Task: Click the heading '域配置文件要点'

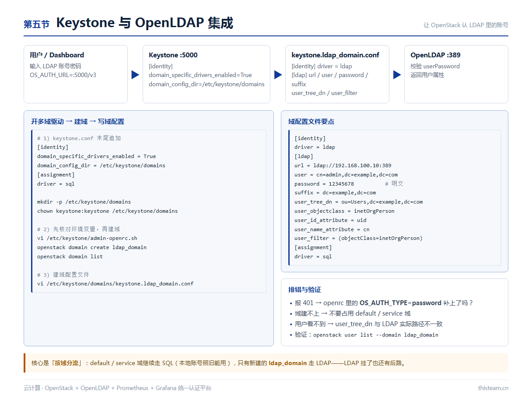Action: point(311,122)
